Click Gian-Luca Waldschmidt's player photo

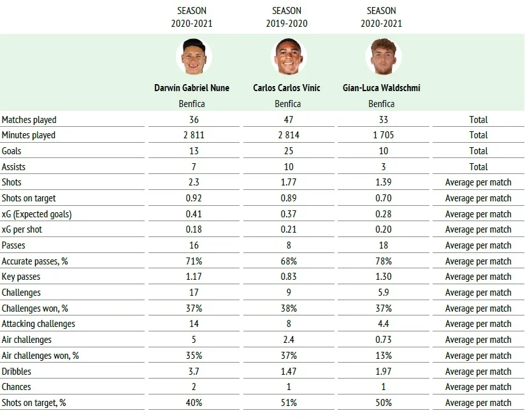coord(383,57)
